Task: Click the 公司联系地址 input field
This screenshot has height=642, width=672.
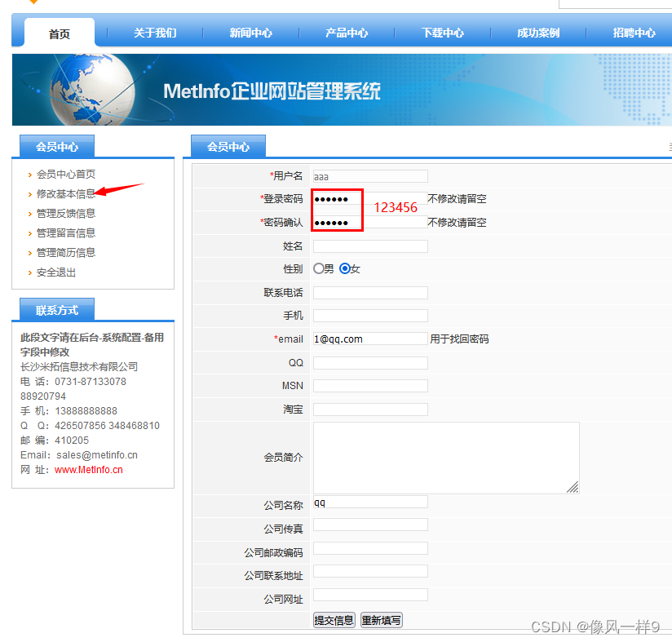Action: 370,571
